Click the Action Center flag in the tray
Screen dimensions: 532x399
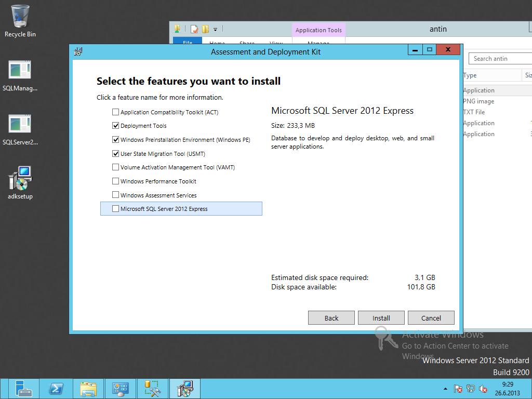[x=458, y=389]
